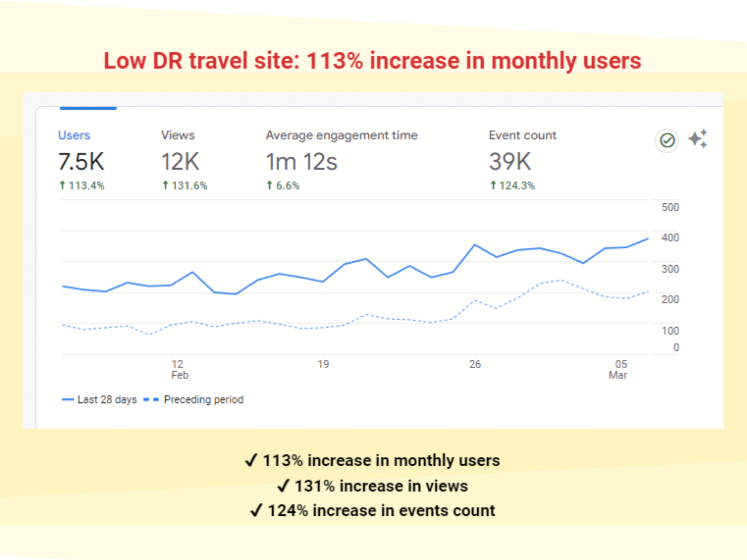Click the 200 y-axis label
This screenshot has height=560, width=747.
[x=670, y=299]
